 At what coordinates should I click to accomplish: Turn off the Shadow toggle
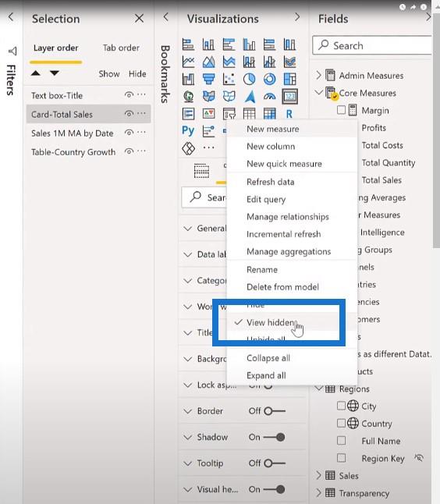click(274, 437)
